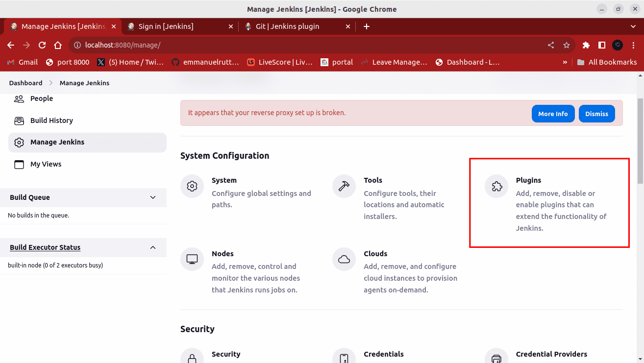Click More Info on proxy warning

(553, 114)
